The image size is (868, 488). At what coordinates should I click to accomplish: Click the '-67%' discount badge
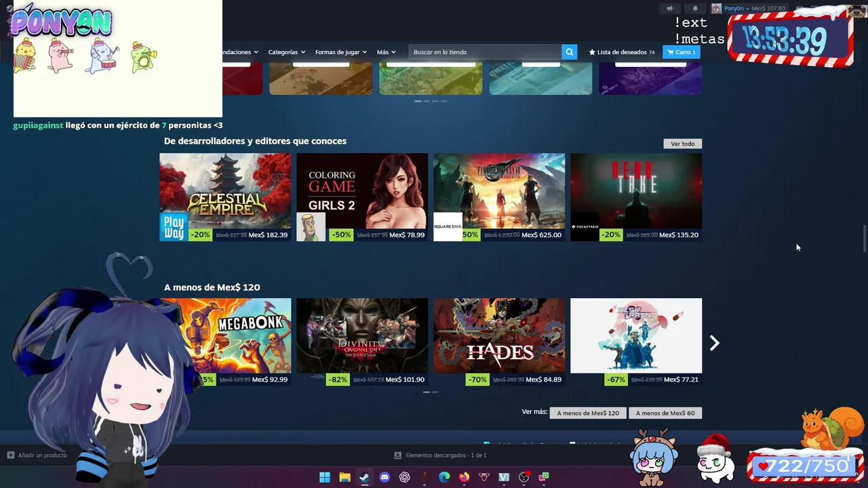pos(616,380)
